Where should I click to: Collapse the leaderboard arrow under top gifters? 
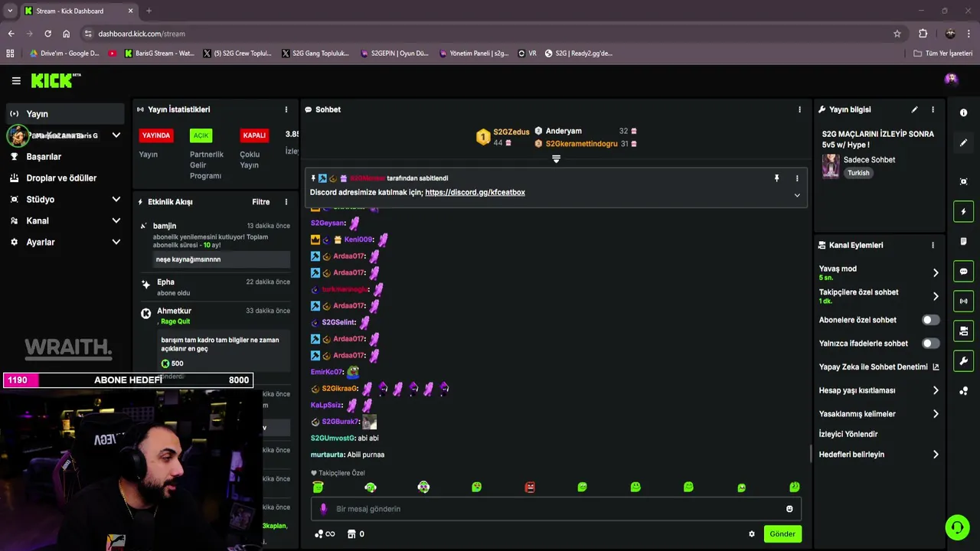coord(556,159)
